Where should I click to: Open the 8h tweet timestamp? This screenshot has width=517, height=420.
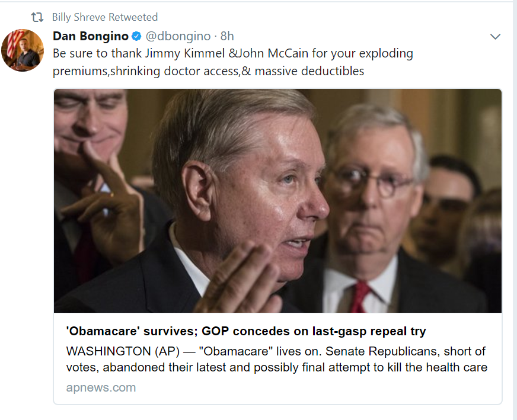click(227, 36)
